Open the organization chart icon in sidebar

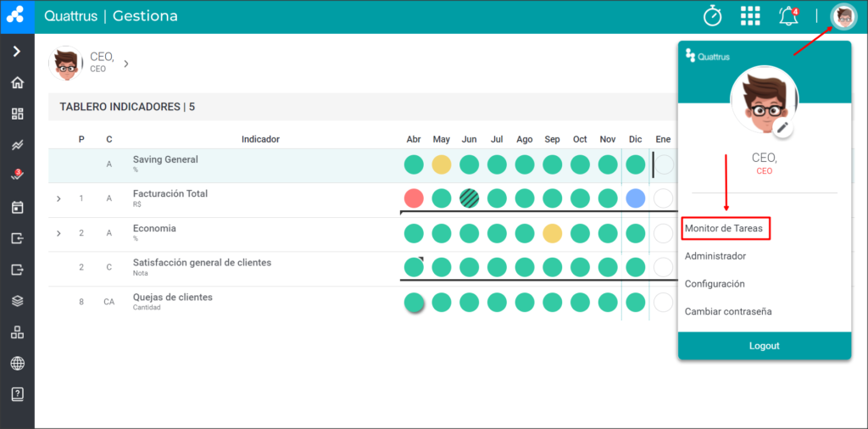pyautogui.click(x=17, y=332)
